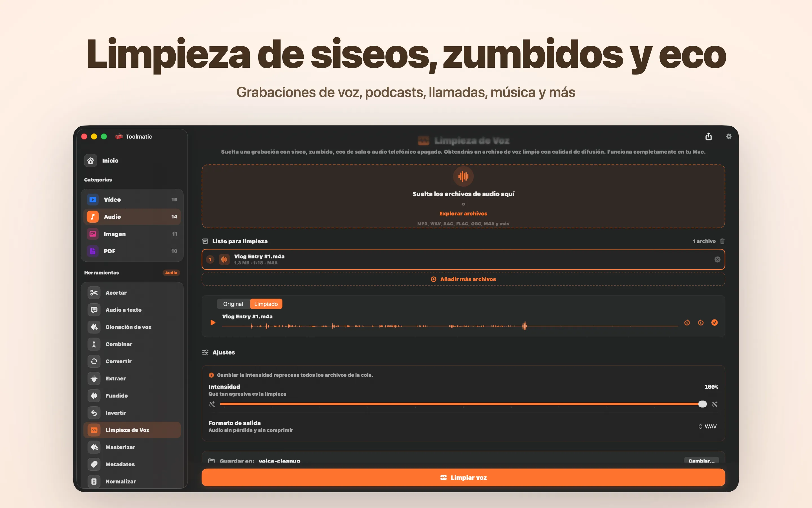Click the skip-back seconds icon
Screen dimensions: 812x508
687,323
